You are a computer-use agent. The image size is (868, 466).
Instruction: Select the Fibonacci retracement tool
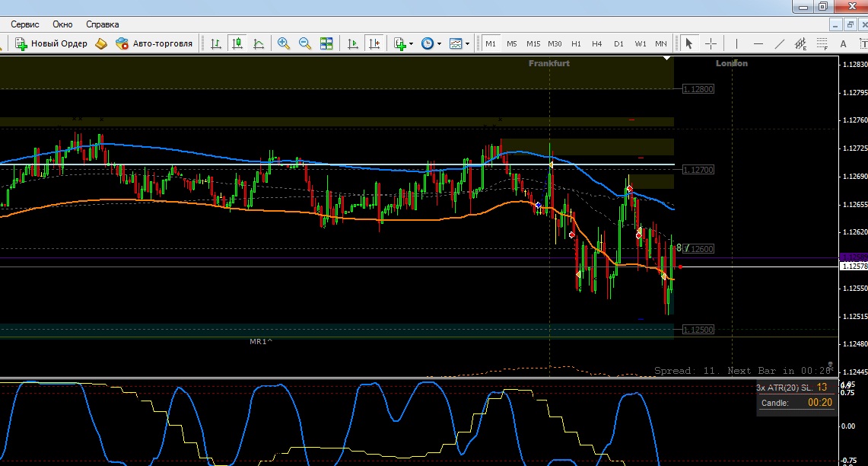click(x=822, y=43)
